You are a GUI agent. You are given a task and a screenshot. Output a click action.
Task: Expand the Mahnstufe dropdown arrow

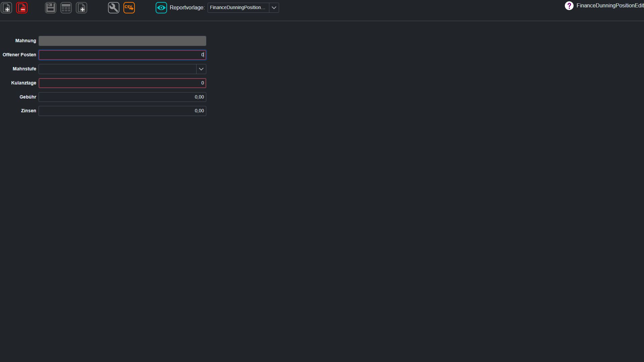[201, 69]
